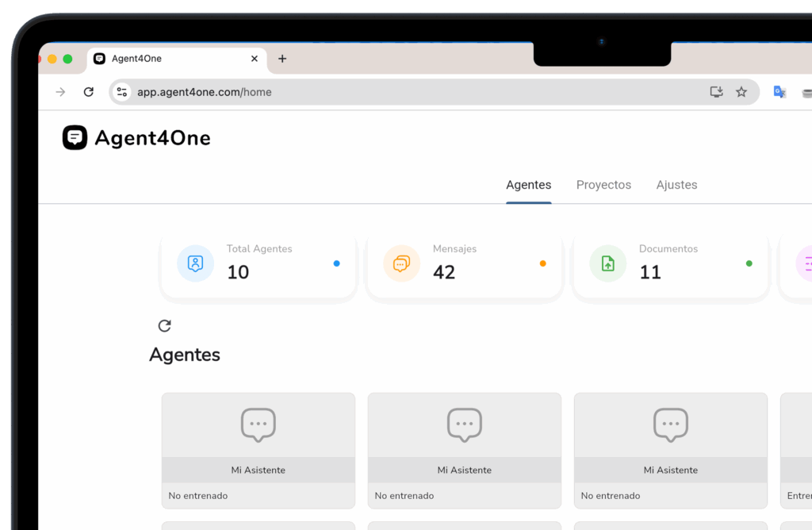
Task: Click the Agent4One brand name text
Action: (153, 138)
